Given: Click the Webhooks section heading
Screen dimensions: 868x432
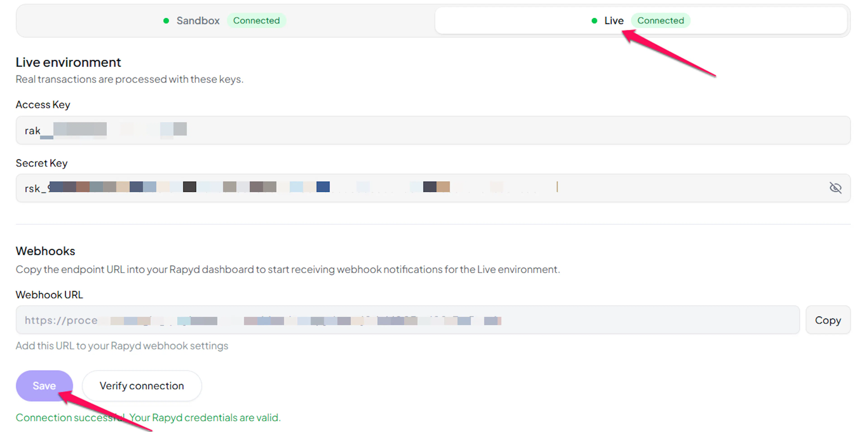Looking at the screenshot, I should click(x=45, y=251).
